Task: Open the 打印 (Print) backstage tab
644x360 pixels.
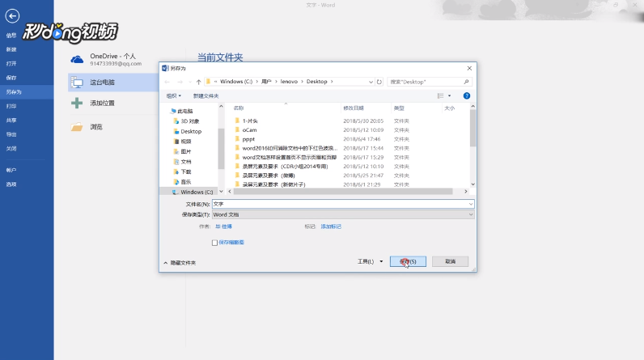Action: point(11,106)
